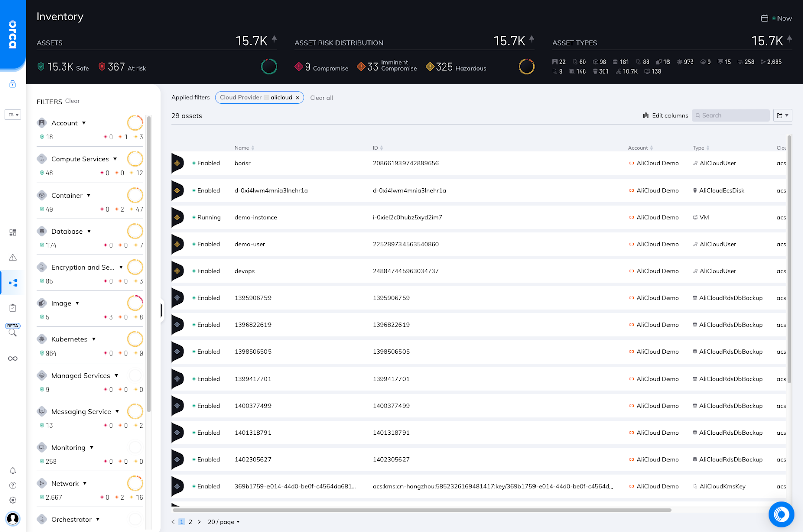Click Clear all applied filters
The width and height of the screenshot is (803, 532).
point(321,97)
